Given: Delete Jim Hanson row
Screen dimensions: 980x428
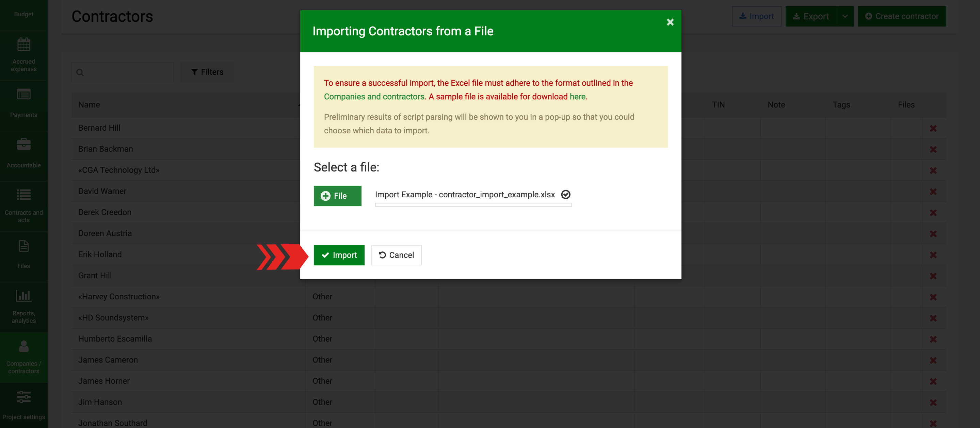Looking at the screenshot, I should pyautogui.click(x=933, y=402).
